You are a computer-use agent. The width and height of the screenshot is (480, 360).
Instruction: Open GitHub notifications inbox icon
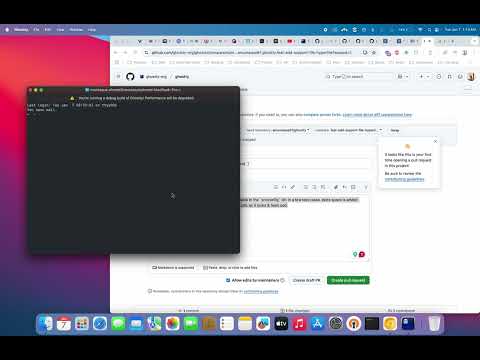click(x=460, y=77)
